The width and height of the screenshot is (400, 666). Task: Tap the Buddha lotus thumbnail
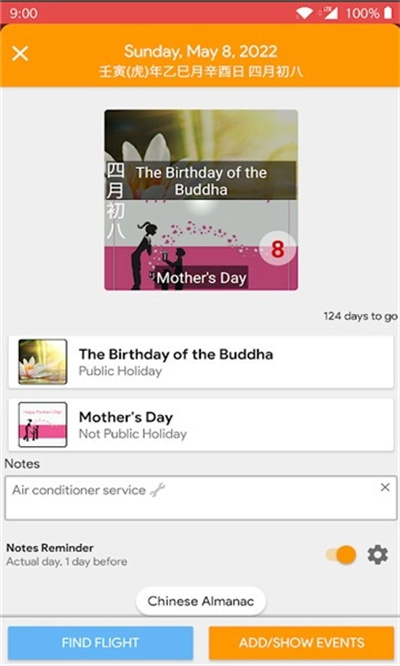point(42,361)
